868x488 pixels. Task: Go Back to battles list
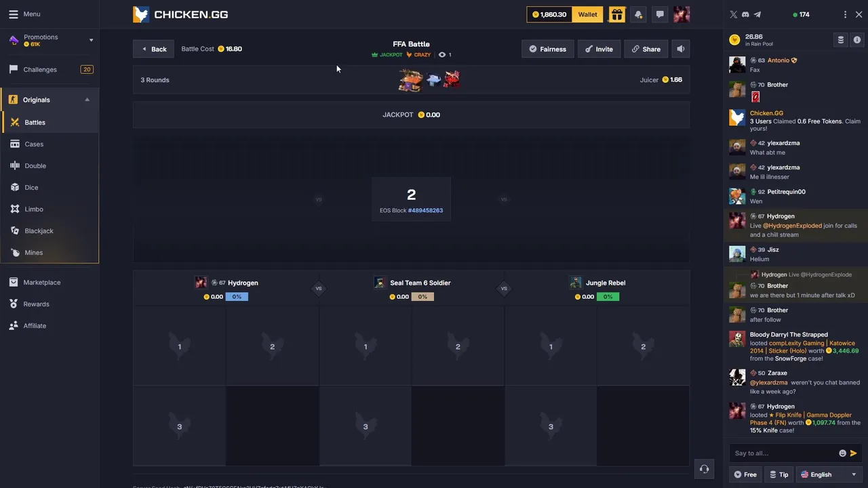[154, 49]
